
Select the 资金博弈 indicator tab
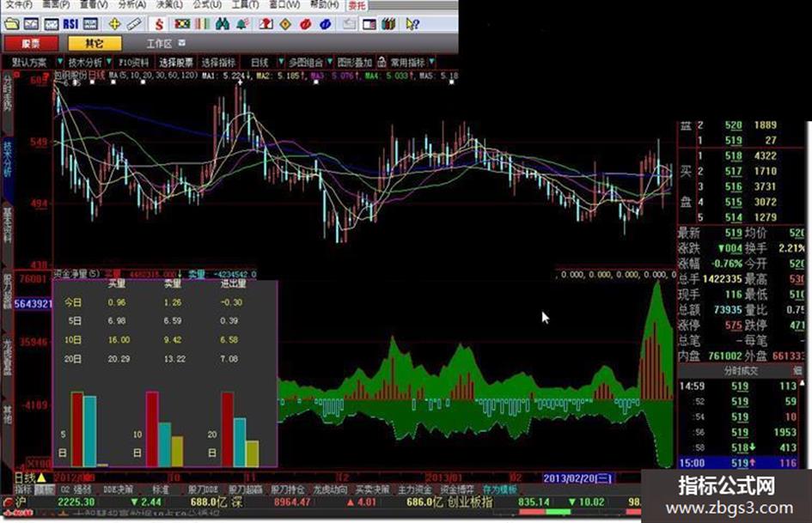click(x=457, y=490)
